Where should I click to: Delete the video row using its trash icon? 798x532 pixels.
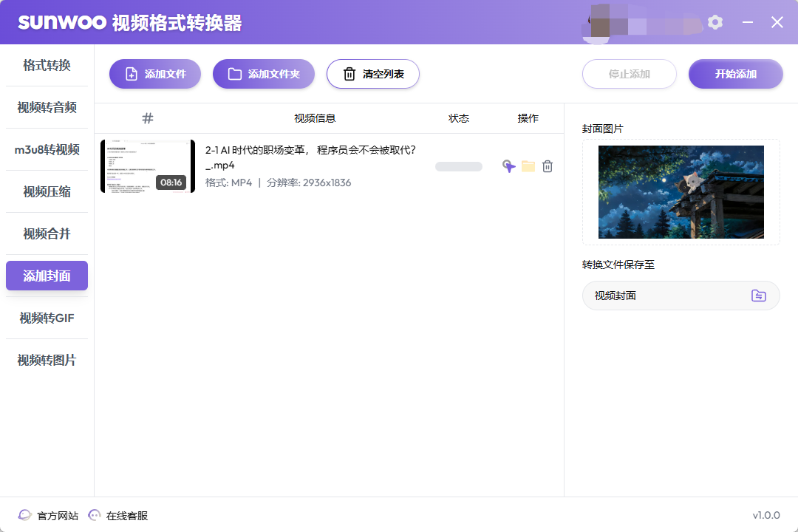548,166
